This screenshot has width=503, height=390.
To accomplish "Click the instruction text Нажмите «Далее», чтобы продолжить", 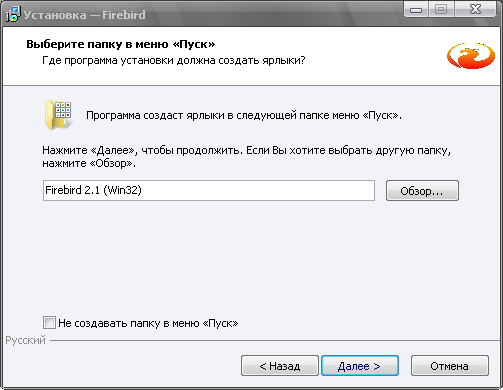I will coord(142,150).
